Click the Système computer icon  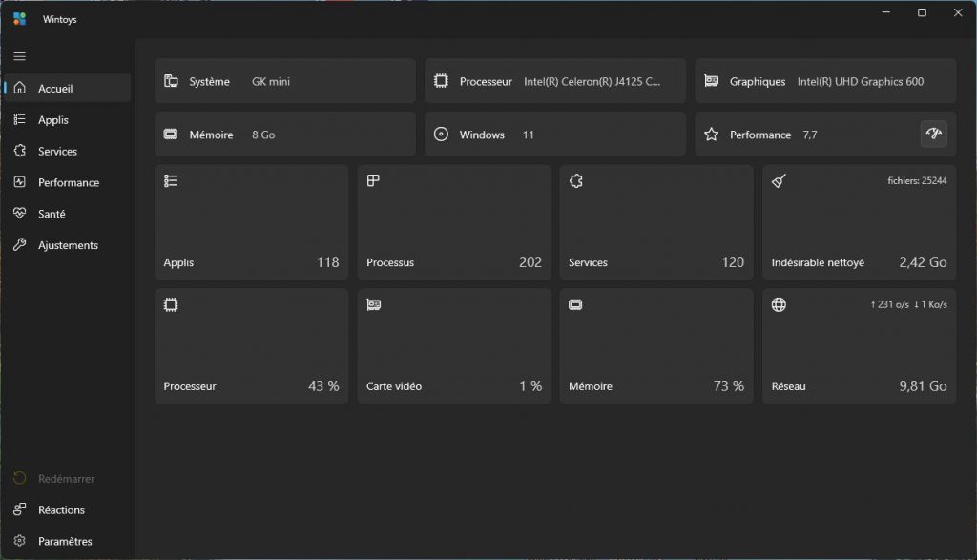[x=171, y=81]
